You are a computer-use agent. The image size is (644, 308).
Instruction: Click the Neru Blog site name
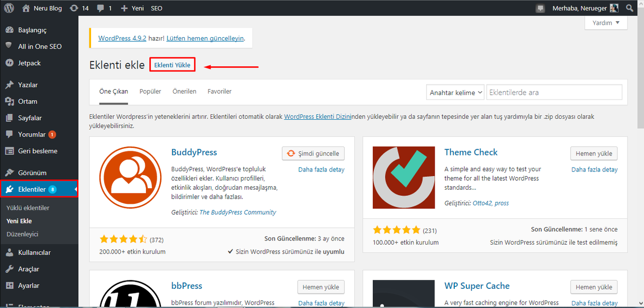(x=48, y=8)
